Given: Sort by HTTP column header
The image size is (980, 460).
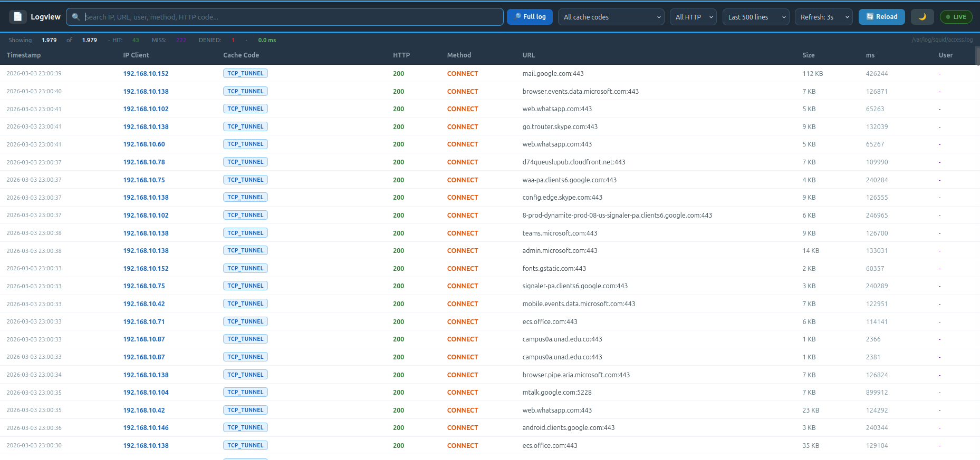Looking at the screenshot, I should coord(401,55).
